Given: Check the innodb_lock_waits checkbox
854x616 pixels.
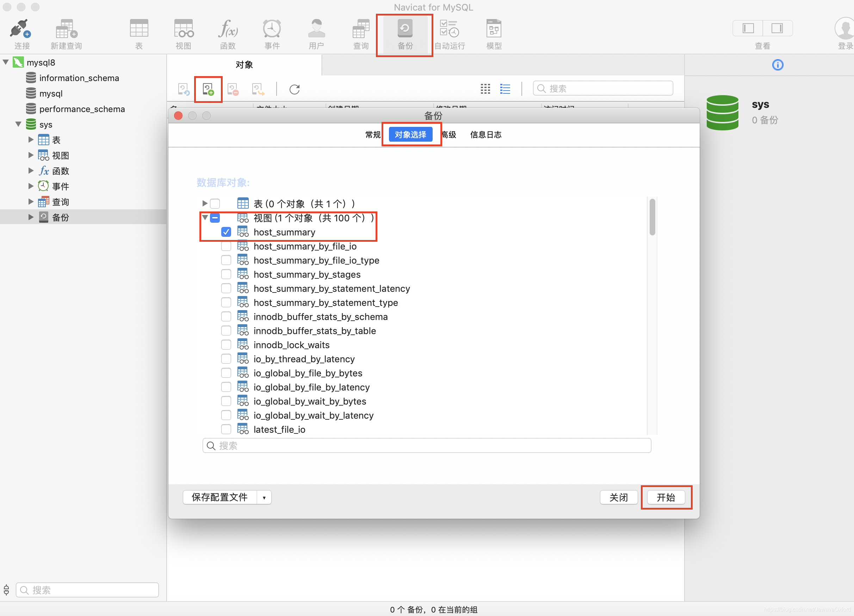Looking at the screenshot, I should click(226, 345).
